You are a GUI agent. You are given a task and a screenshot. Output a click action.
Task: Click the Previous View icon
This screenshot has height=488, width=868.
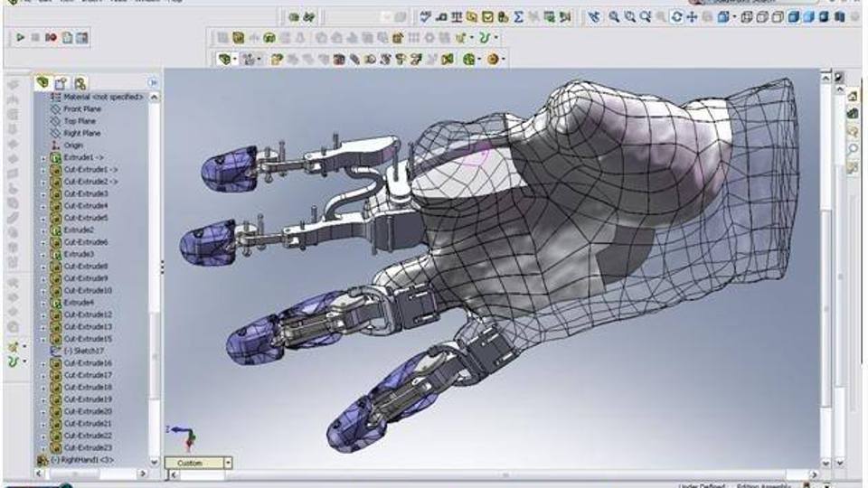594,17
